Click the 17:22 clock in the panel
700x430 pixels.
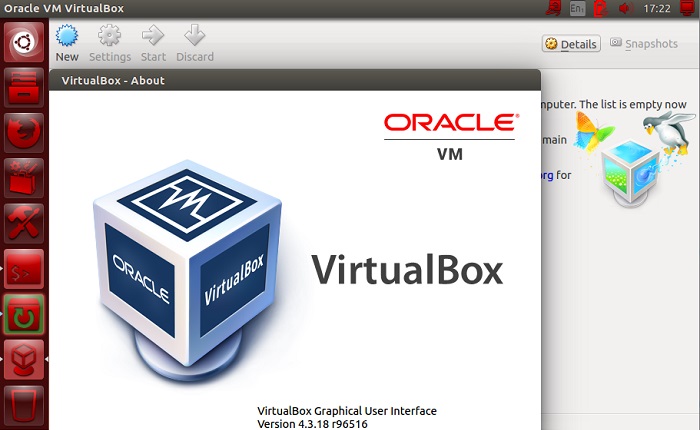tap(657, 8)
